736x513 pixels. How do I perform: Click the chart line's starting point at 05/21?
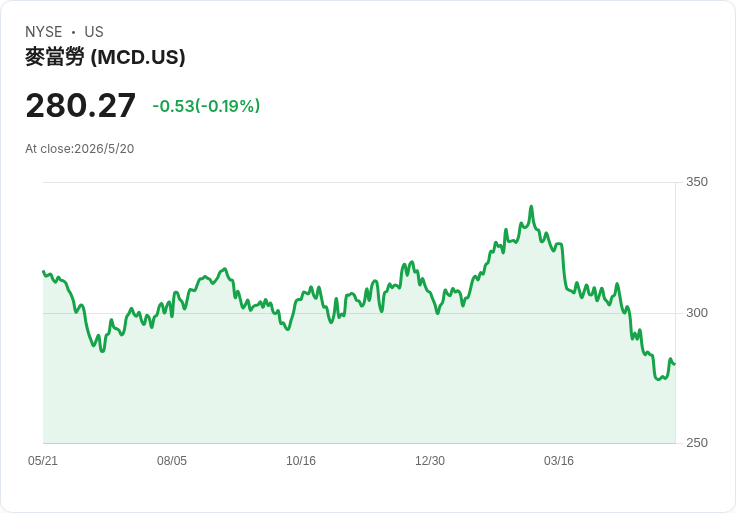coord(44,271)
